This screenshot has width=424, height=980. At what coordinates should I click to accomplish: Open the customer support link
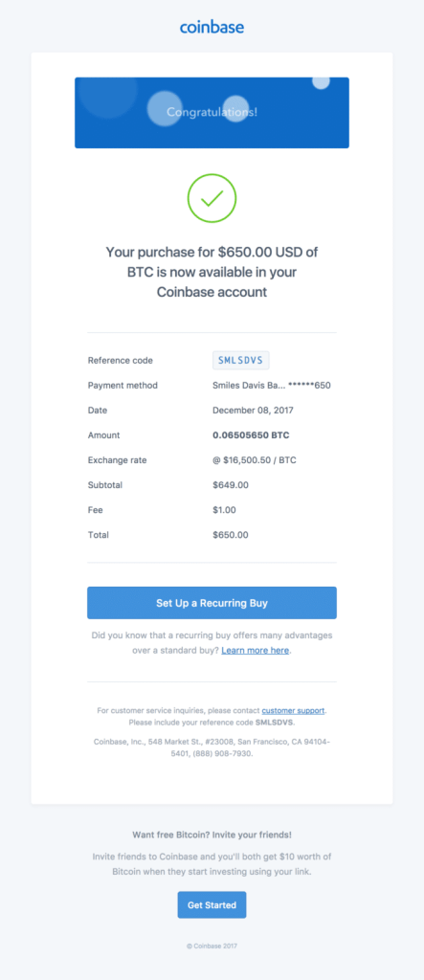293,711
